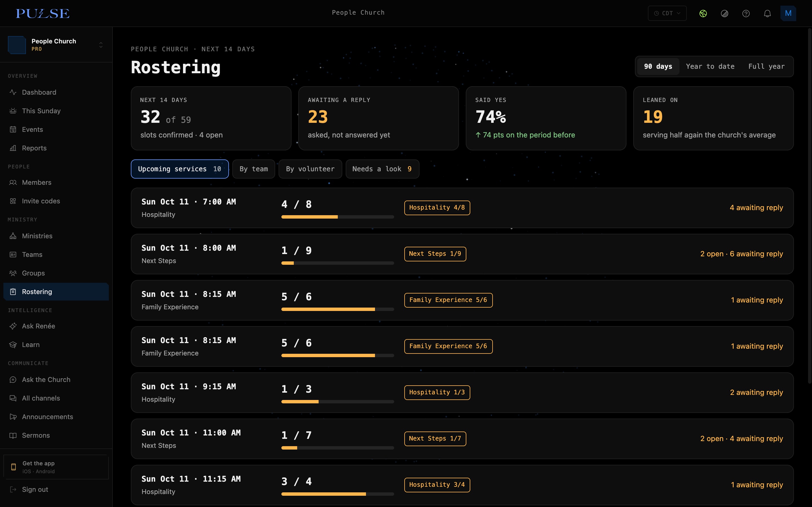Click the help question mark icon
This screenshot has width=812, height=507.
[x=745, y=14]
